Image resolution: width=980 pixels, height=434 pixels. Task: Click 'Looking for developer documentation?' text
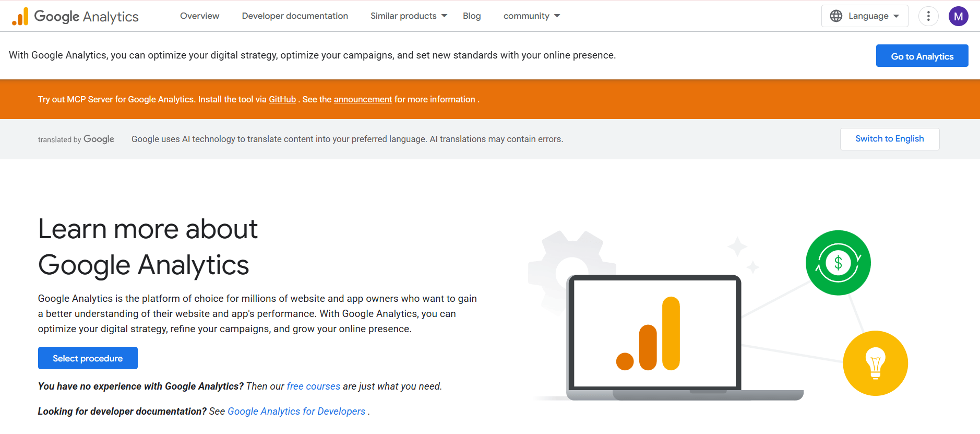click(122, 412)
